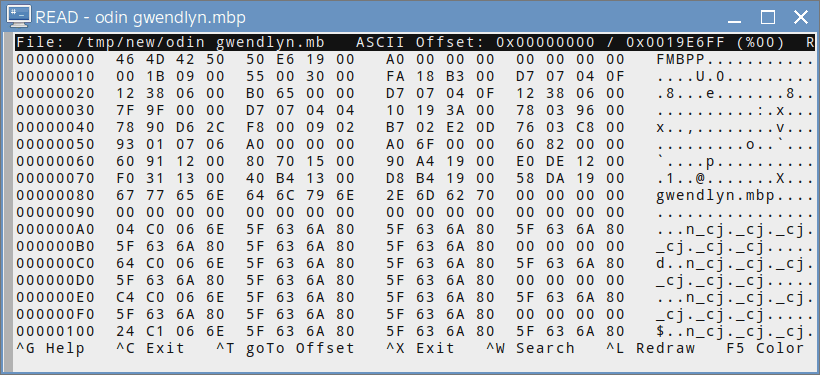Click the file path header line
This screenshot has width=820, height=375.
170,42
